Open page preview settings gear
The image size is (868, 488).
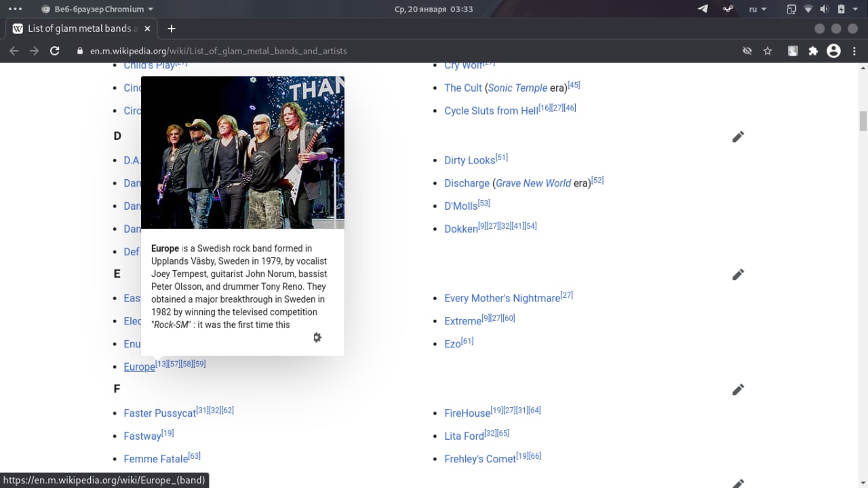317,337
